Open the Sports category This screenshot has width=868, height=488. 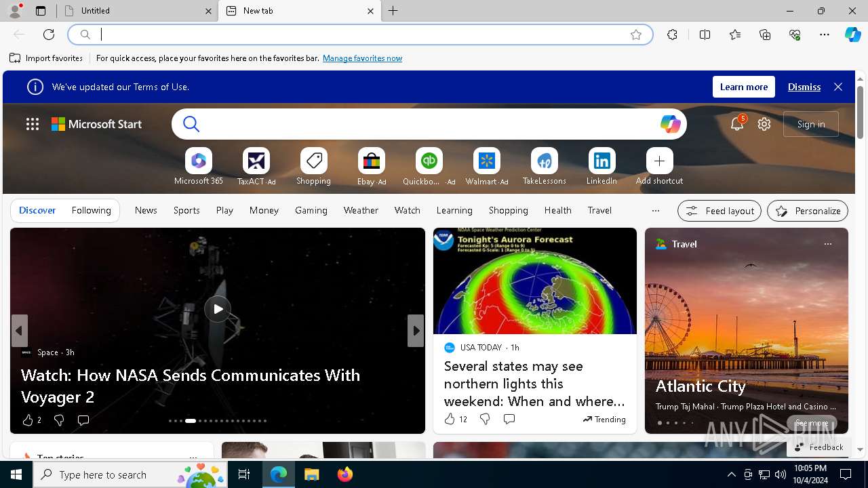tap(186, 211)
